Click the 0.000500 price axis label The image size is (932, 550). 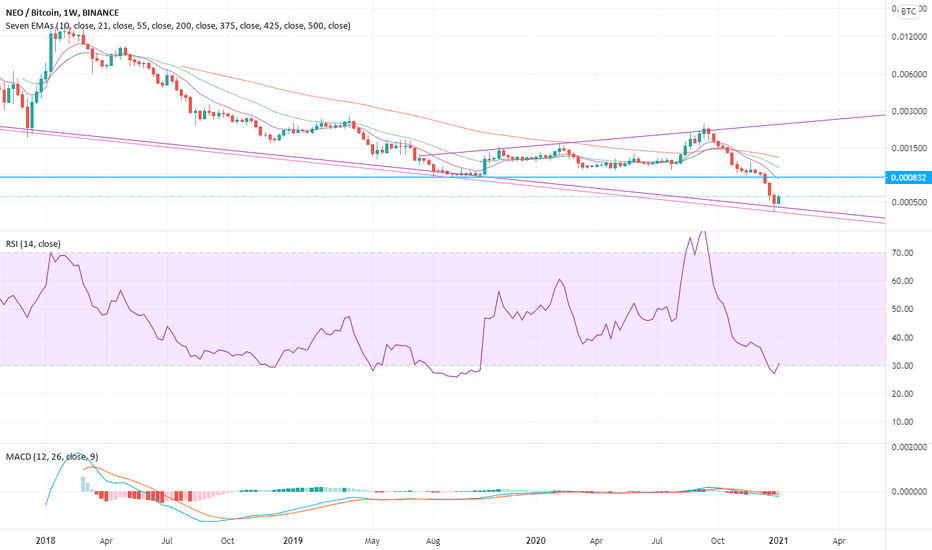coord(909,202)
